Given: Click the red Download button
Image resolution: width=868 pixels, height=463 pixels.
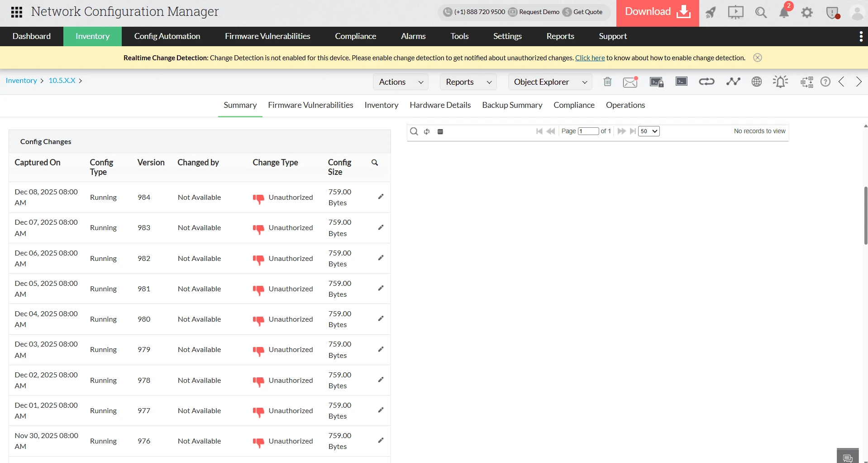Looking at the screenshot, I should click(x=656, y=11).
